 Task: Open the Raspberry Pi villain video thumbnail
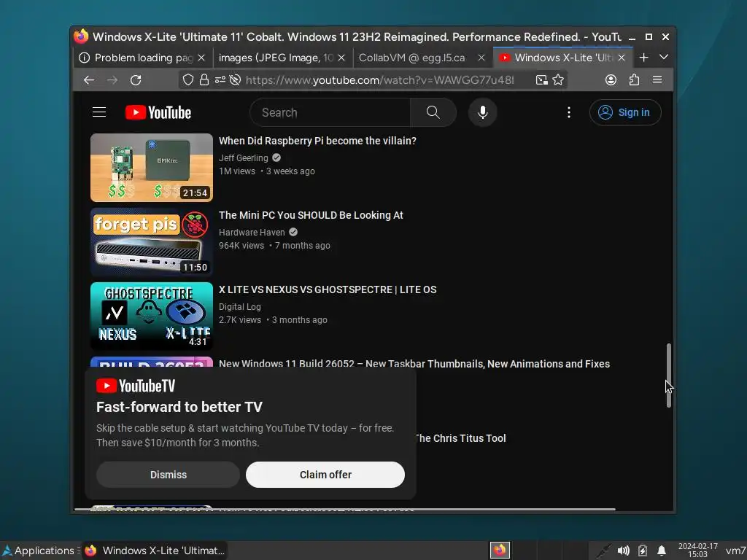(x=152, y=168)
